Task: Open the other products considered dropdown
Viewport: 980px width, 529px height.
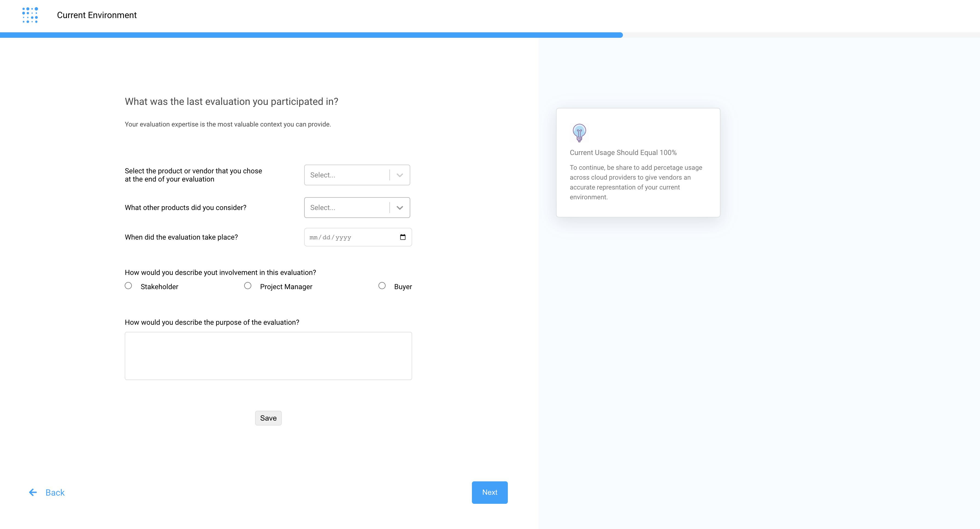Action: pyautogui.click(x=357, y=208)
